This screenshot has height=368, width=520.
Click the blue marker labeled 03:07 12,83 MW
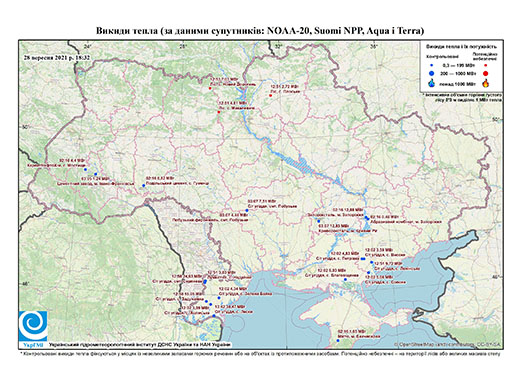(x=319, y=221)
